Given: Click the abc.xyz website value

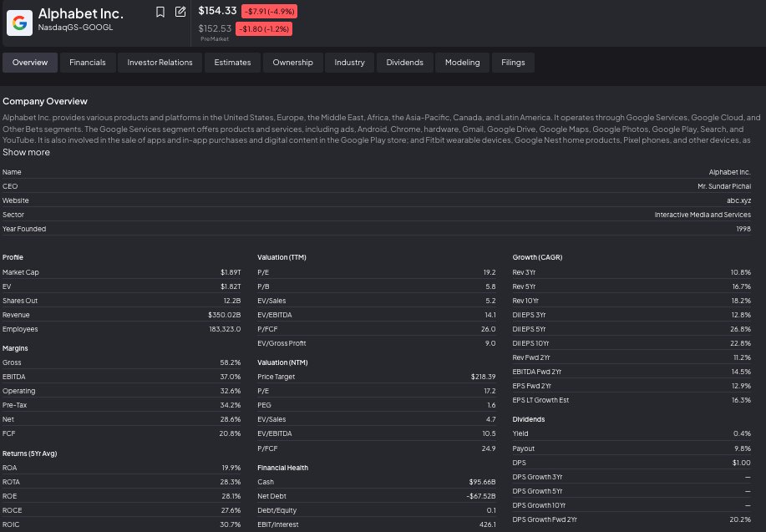Looking at the screenshot, I should (738, 200).
